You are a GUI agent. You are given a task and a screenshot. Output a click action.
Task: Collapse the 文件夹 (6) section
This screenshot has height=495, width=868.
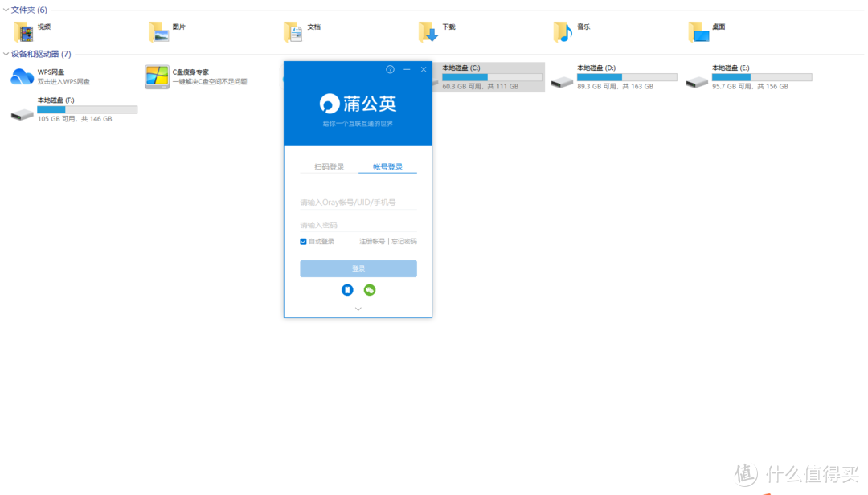6,10
